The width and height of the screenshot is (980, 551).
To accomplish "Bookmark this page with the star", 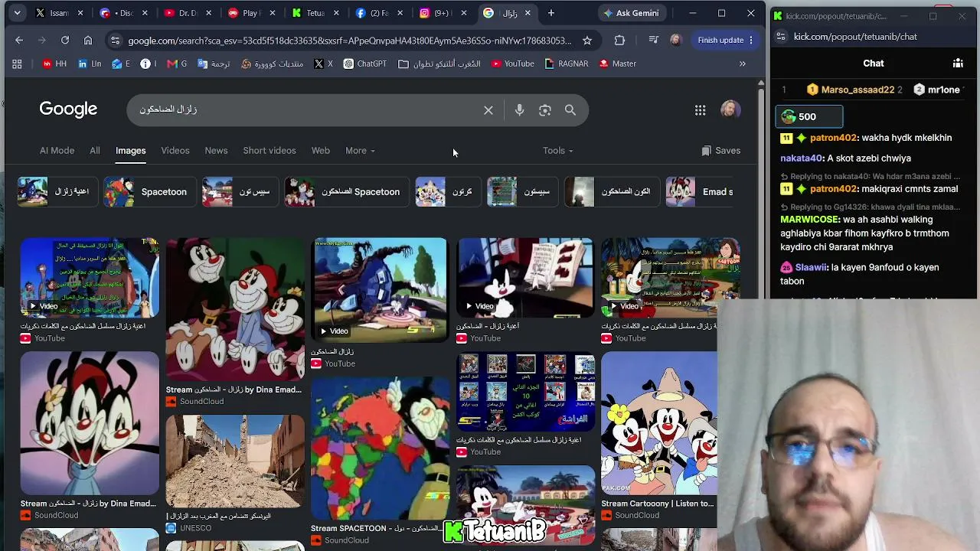I will click(x=587, y=40).
